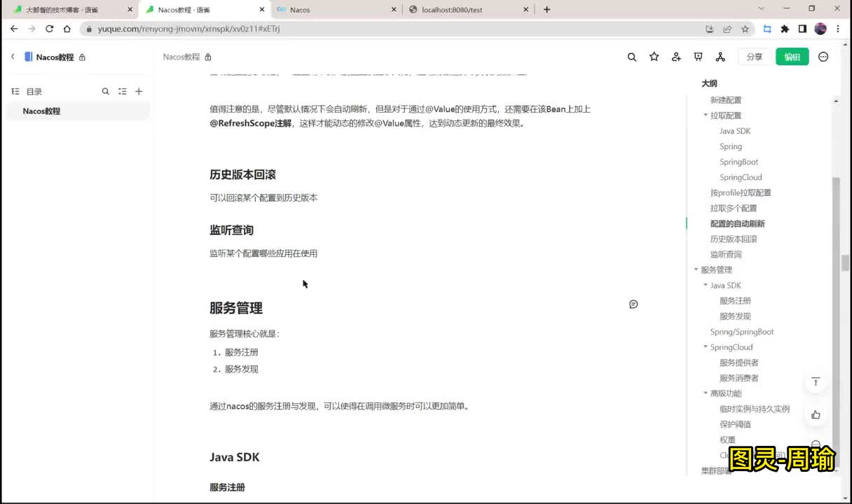The height and width of the screenshot is (504, 852).
Task: Click the 分享 button
Action: (x=755, y=57)
